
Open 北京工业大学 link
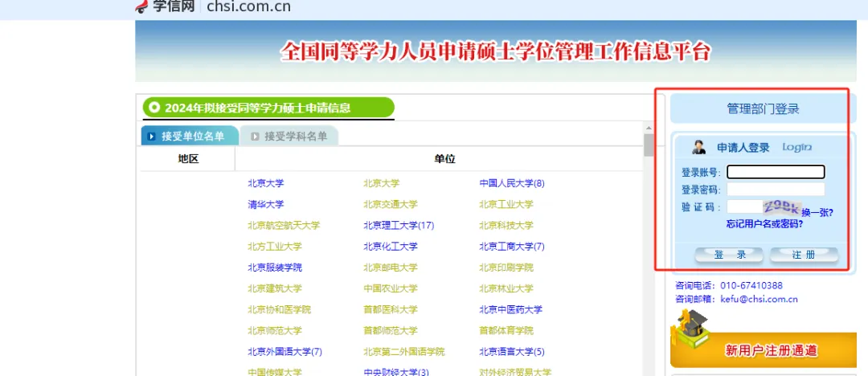[506, 204]
